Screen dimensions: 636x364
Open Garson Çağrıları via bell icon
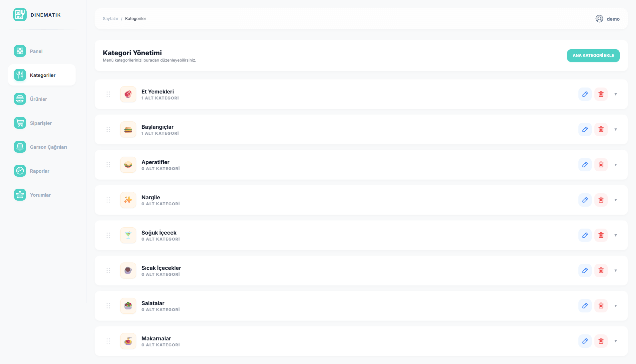(20, 147)
